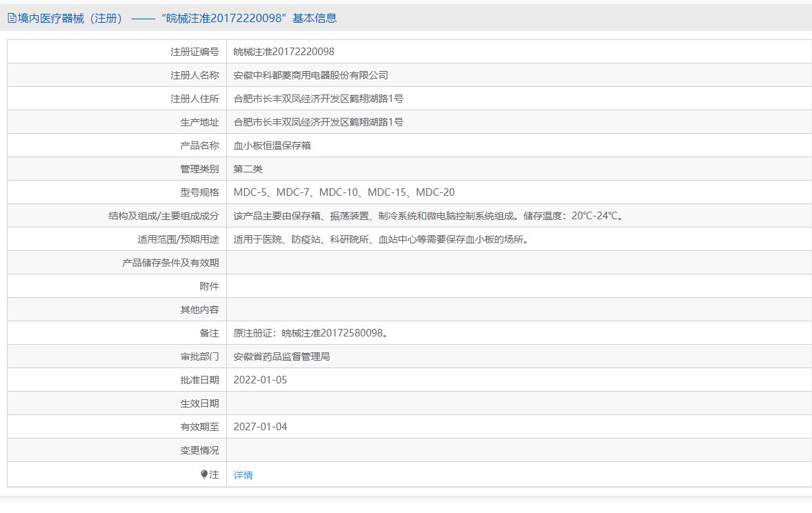Click the 型号规格 label
Viewport: 812px width, 513px height.
pos(199,192)
